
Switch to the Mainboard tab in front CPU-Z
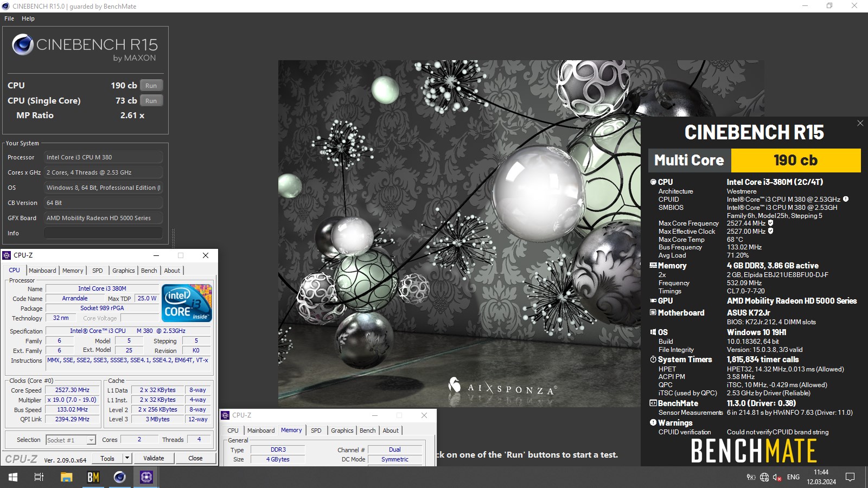point(42,271)
